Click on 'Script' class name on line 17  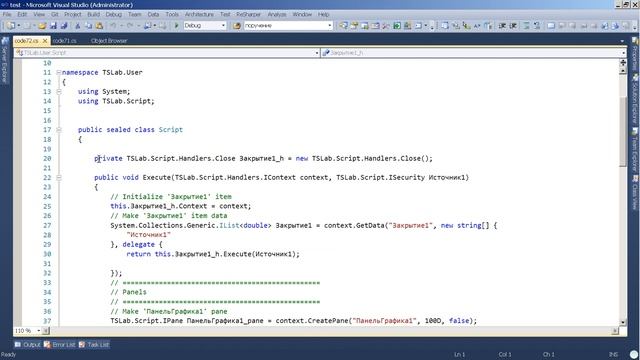[171, 130]
